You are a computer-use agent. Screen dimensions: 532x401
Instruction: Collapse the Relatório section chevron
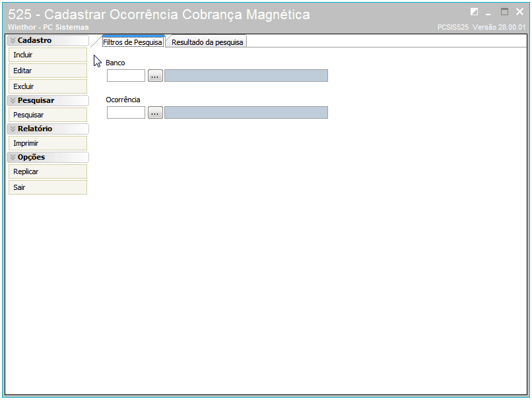13,129
